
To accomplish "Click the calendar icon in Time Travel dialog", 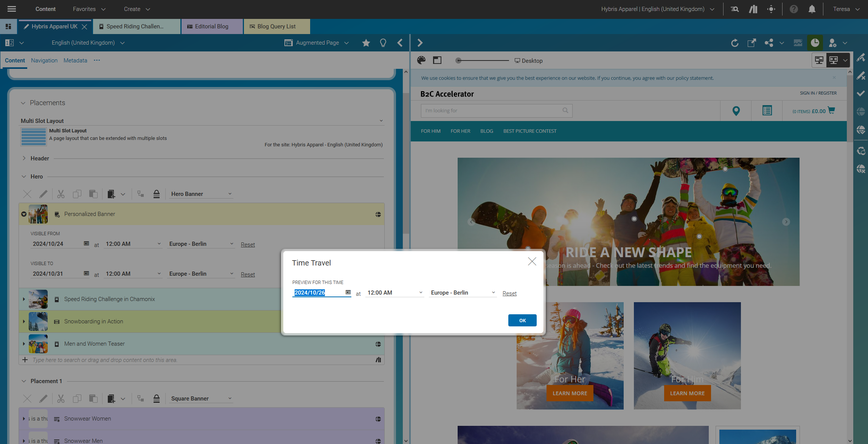I will [348, 292].
